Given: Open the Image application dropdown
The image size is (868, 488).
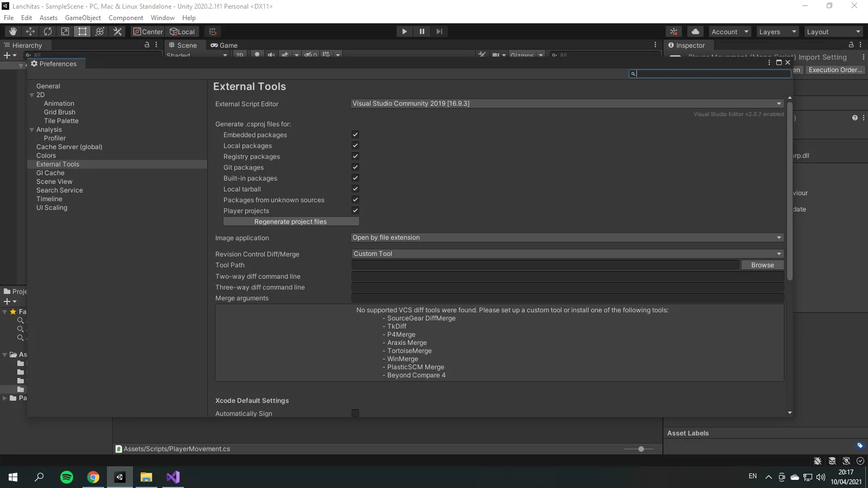Looking at the screenshot, I should (567, 237).
